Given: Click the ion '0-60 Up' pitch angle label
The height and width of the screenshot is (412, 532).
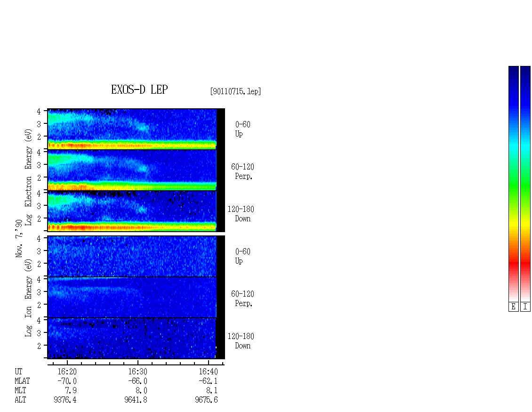Looking at the screenshot, I should pos(242,256).
